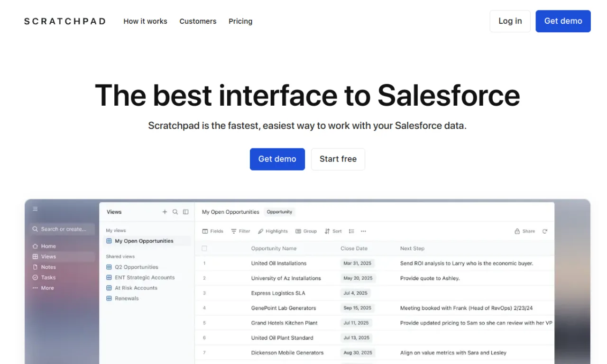607x364 pixels.
Task: Click the Opportunity Name column header
Action: [x=274, y=248]
